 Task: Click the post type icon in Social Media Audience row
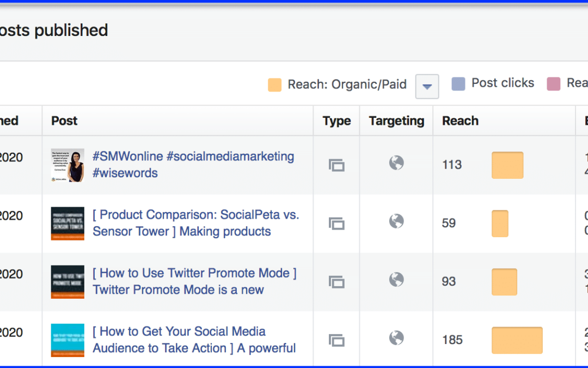pos(336,340)
